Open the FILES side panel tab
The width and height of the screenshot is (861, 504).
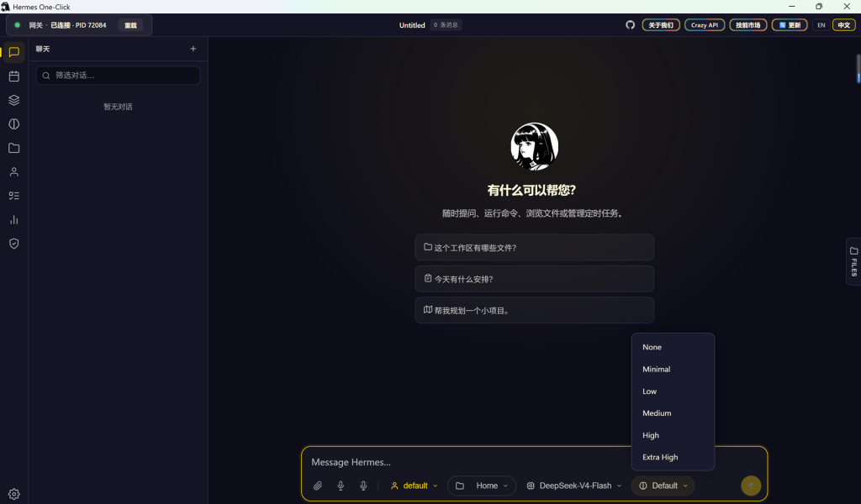[853, 261]
